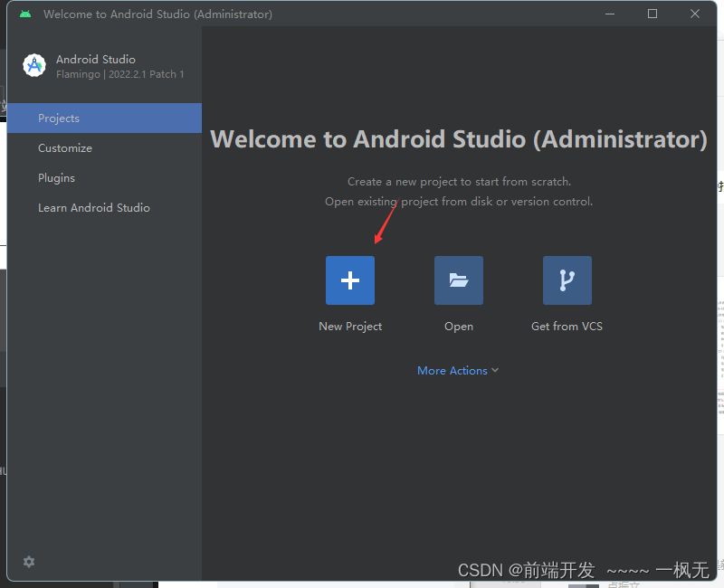Close the Welcome to Android Studio window

[x=695, y=14]
